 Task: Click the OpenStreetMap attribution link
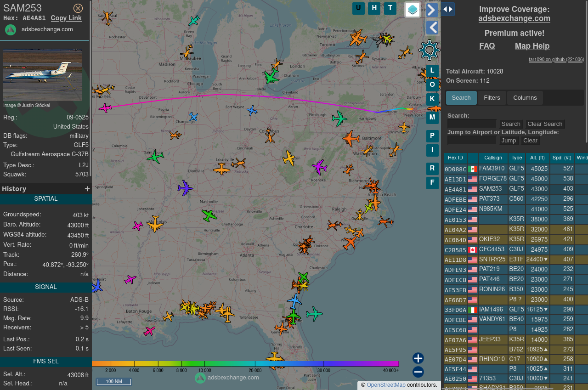(x=386, y=385)
